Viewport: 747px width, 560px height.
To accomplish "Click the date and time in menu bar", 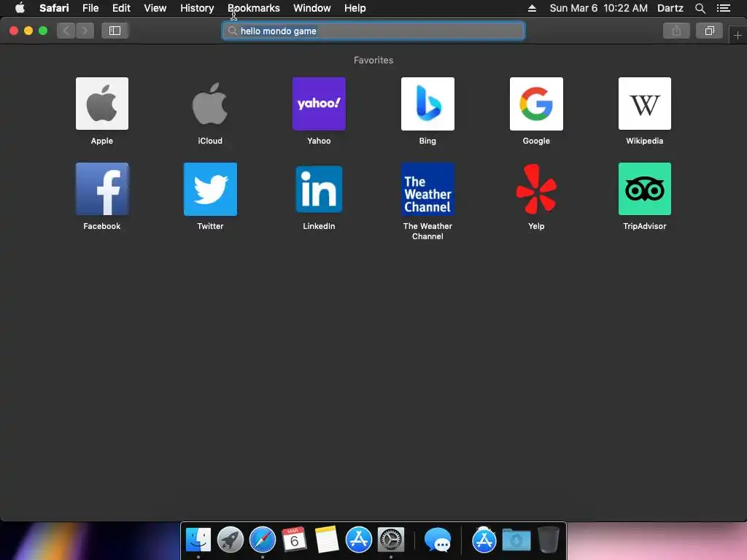I will (598, 8).
